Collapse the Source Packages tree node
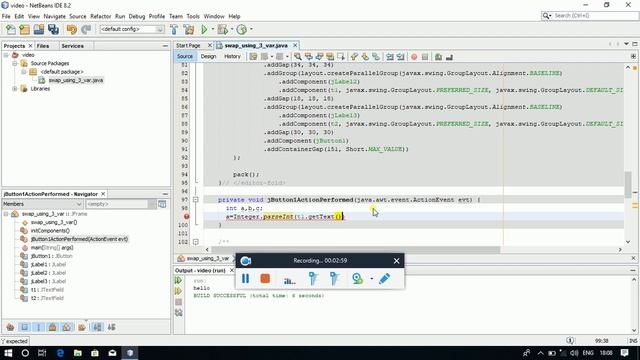Screen dimensions: 640x360 pyautogui.click(x=15, y=64)
